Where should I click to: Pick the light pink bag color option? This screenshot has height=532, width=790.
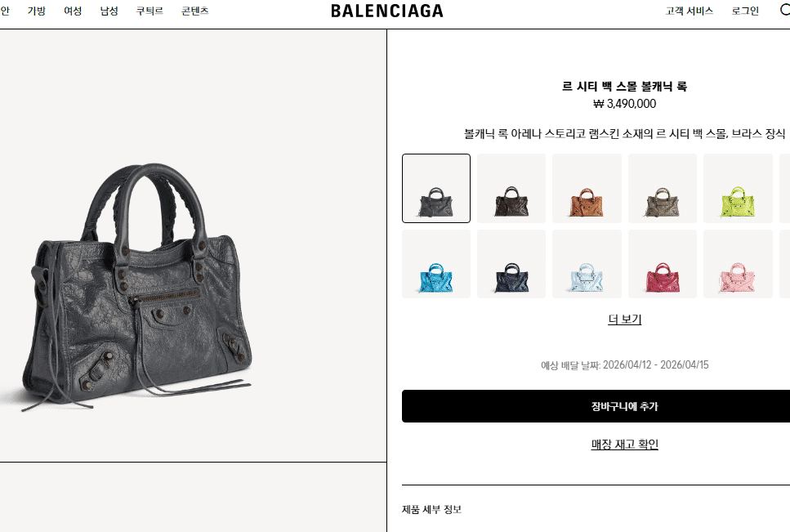(738, 264)
